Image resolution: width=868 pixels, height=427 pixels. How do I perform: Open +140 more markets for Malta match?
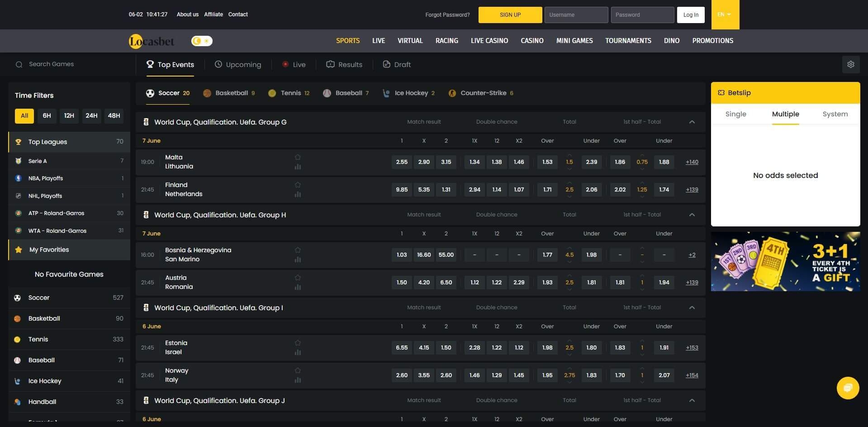692,162
